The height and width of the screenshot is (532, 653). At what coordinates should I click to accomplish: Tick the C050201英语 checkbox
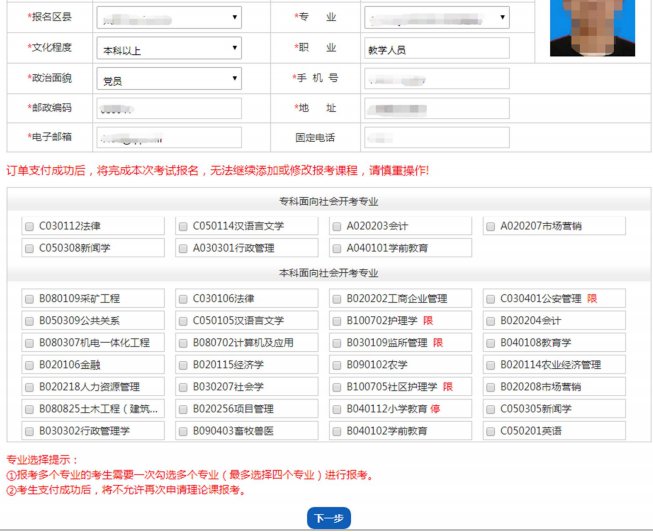click(x=490, y=431)
